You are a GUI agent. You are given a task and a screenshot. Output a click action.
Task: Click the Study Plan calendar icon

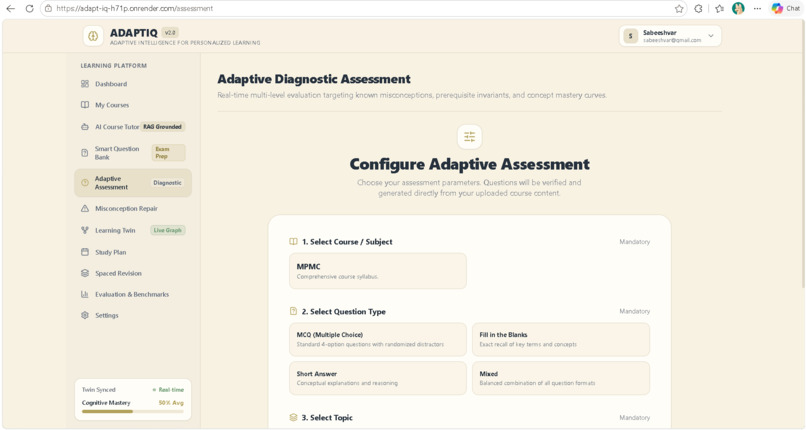(x=85, y=252)
